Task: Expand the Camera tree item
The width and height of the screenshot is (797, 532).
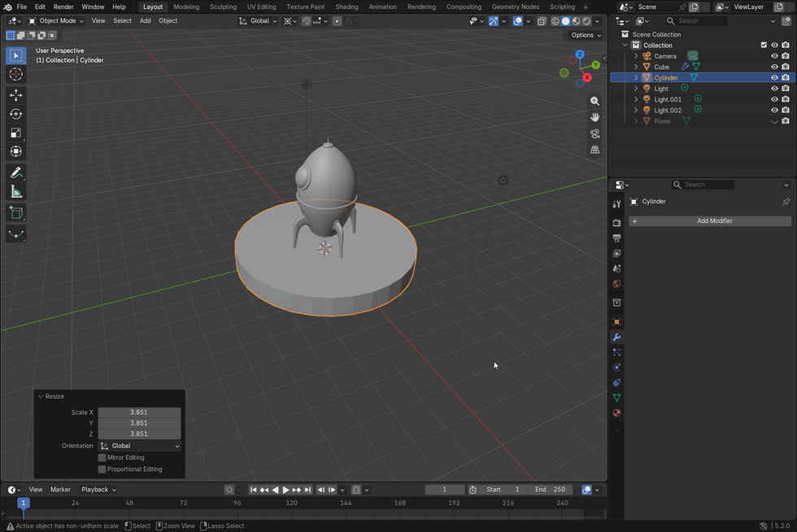Action: click(x=635, y=56)
